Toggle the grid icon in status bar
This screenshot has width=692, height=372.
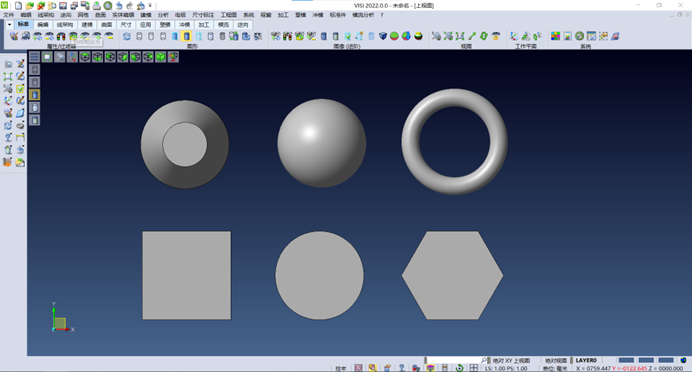point(474,368)
